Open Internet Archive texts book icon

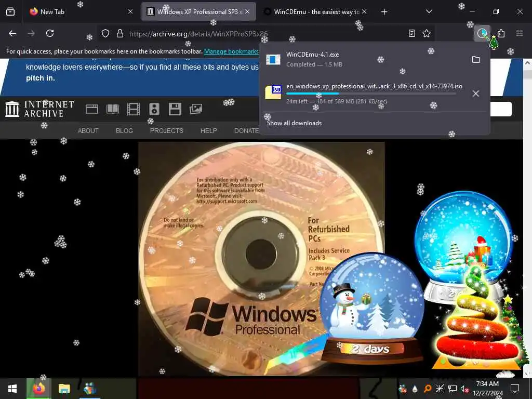click(x=113, y=109)
